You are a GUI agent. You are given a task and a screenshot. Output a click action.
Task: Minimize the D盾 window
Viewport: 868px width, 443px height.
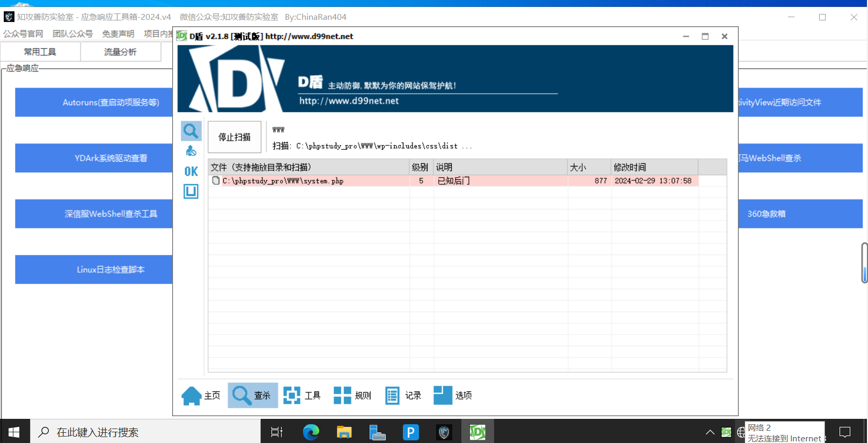[686, 36]
